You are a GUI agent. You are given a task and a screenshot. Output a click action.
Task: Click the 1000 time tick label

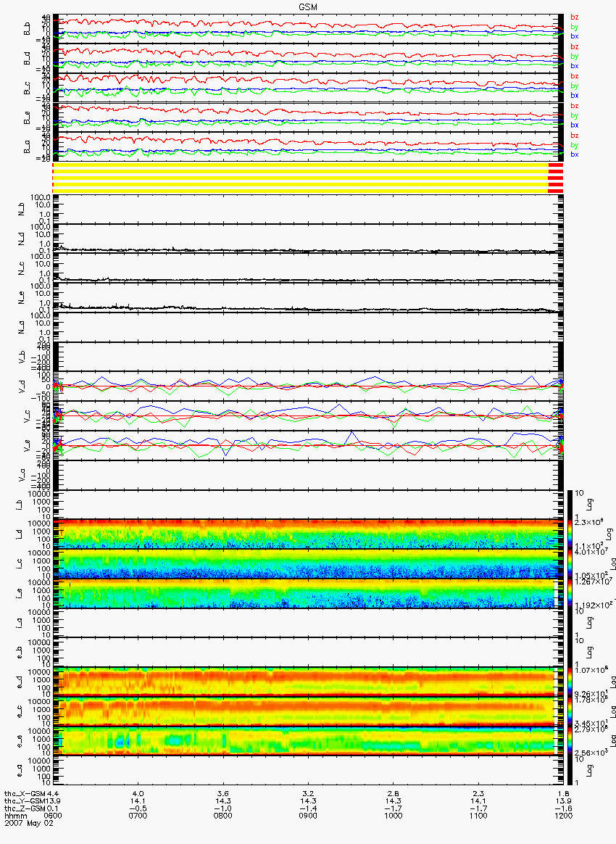point(394,816)
